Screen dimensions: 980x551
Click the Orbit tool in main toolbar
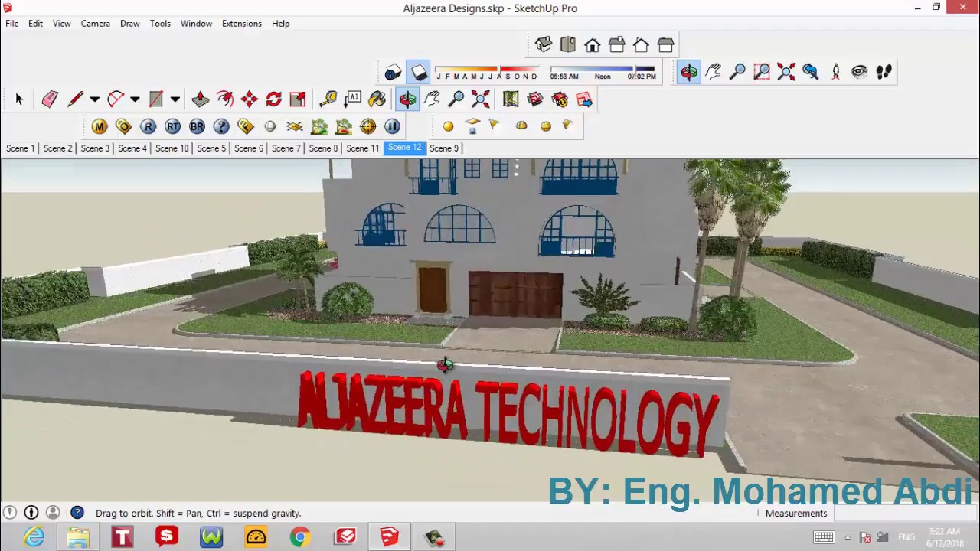[407, 99]
